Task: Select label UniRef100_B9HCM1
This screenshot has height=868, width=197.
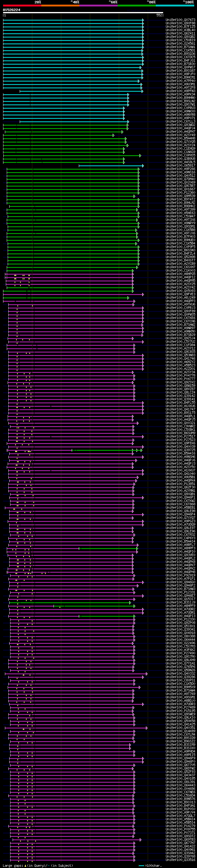Action: (180, 78)
